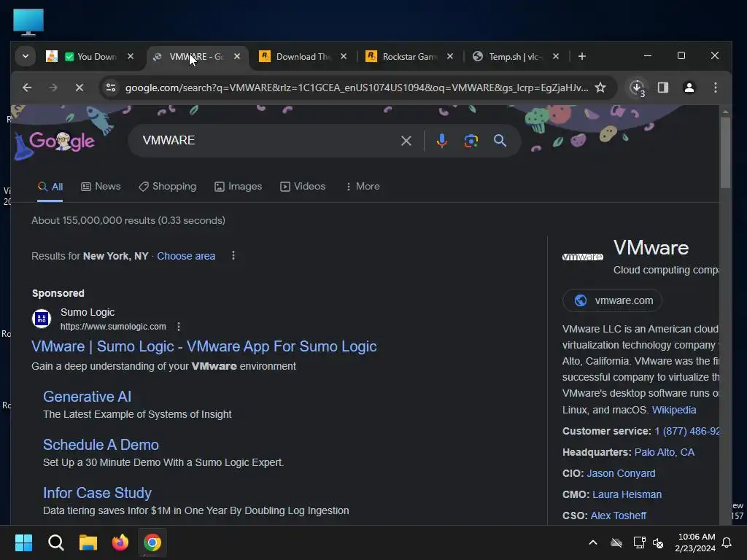747x560 pixels.
Task: Open the Windows Start menu
Action: 23,542
